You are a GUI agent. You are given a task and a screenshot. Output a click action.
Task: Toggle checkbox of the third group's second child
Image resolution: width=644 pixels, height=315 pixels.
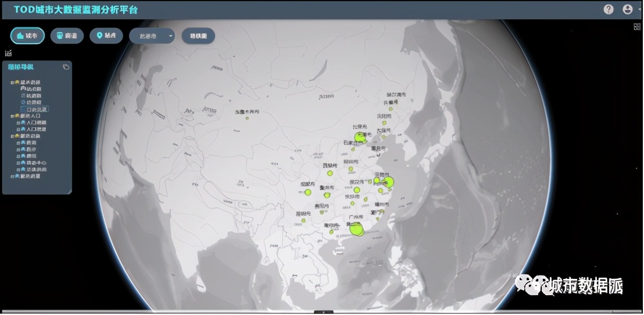pyautogui.click(x=18, y=149)
